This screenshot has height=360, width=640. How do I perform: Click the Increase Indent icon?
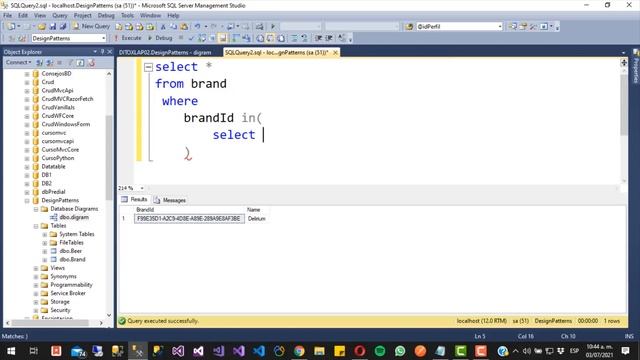point(329,38)
